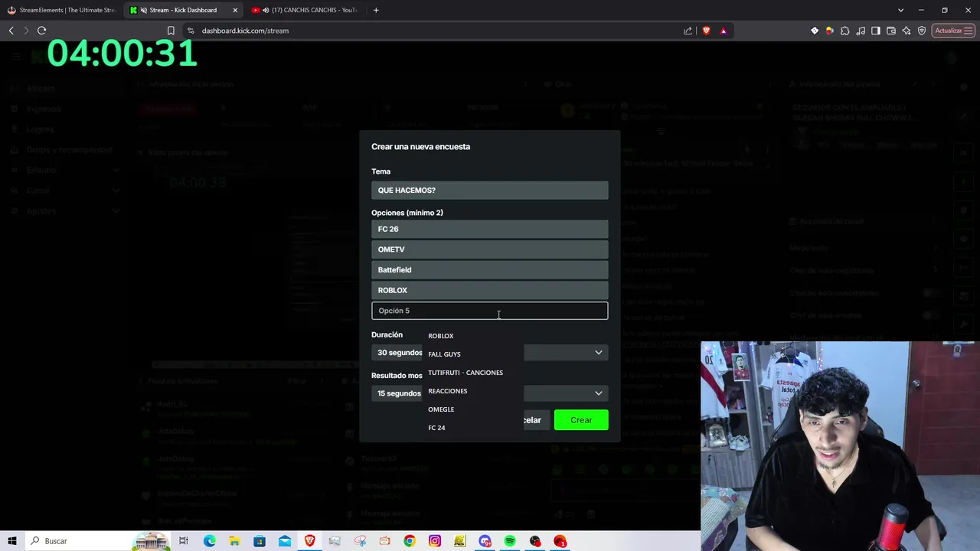
Task: Open Leo AI sparkle icon
Action: tap(906, 31)
